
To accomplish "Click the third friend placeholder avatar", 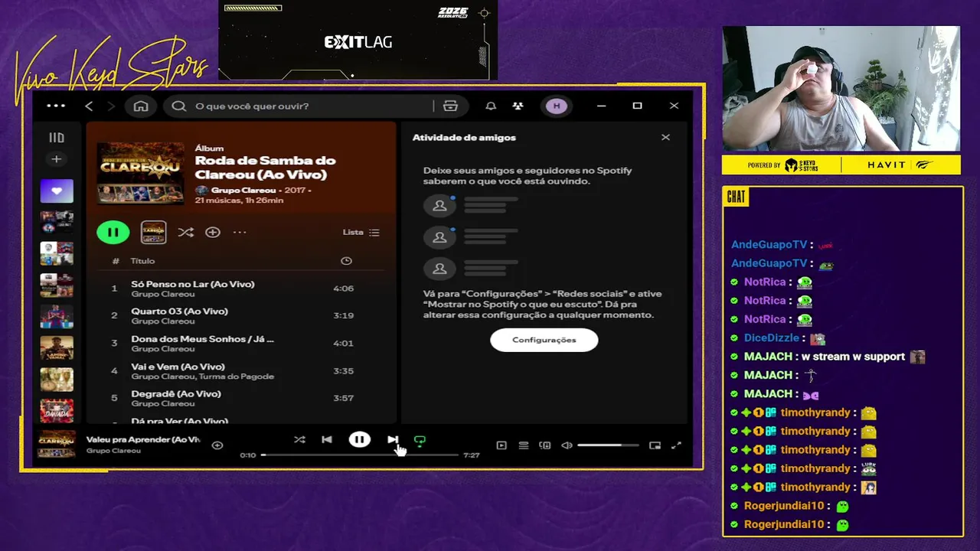I will pyautogui.click(x=439, y=269).
